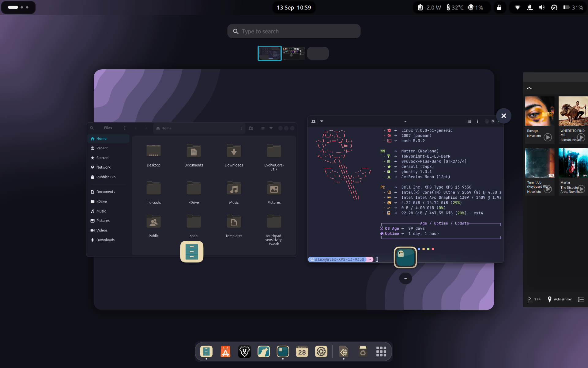Click new tab icon in terminal header
The width and height of the screenshot is (588, 368).
313,121
